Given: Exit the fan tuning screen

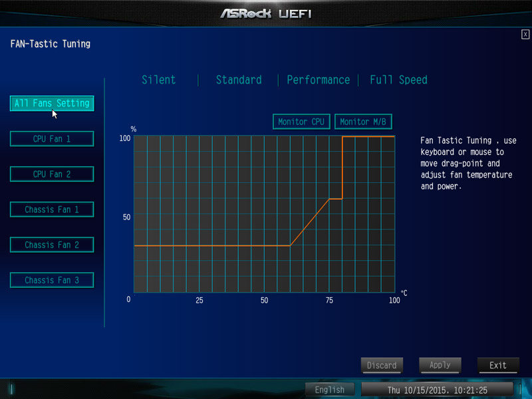Looking at the screenshot, I should (498, 365).
